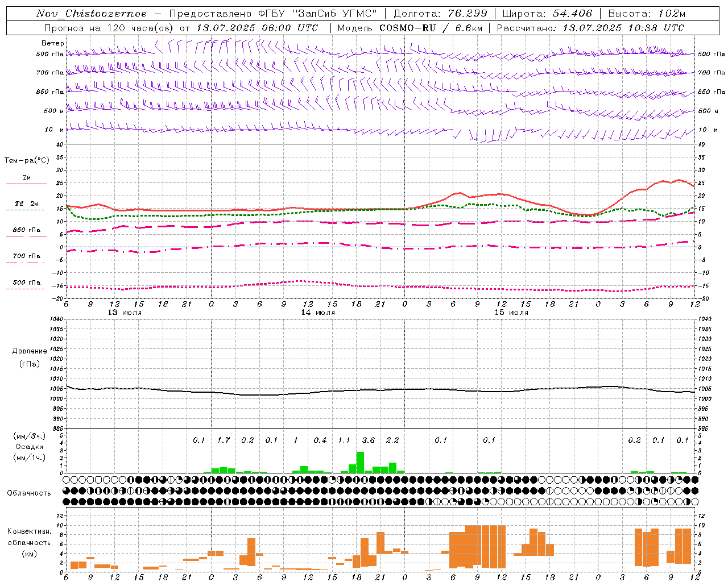Click the 3.6 precipitation amount value

[369, 440]
